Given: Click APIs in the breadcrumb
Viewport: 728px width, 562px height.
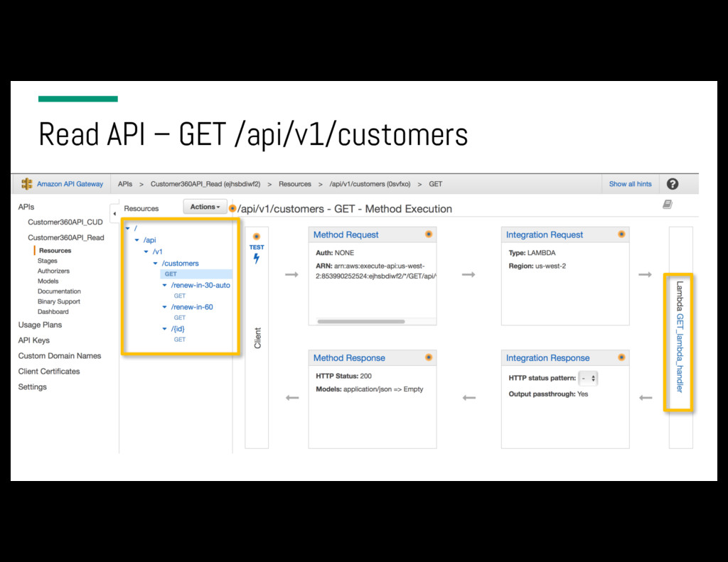Looking at the screenshot, I should (x=125, y=184).
